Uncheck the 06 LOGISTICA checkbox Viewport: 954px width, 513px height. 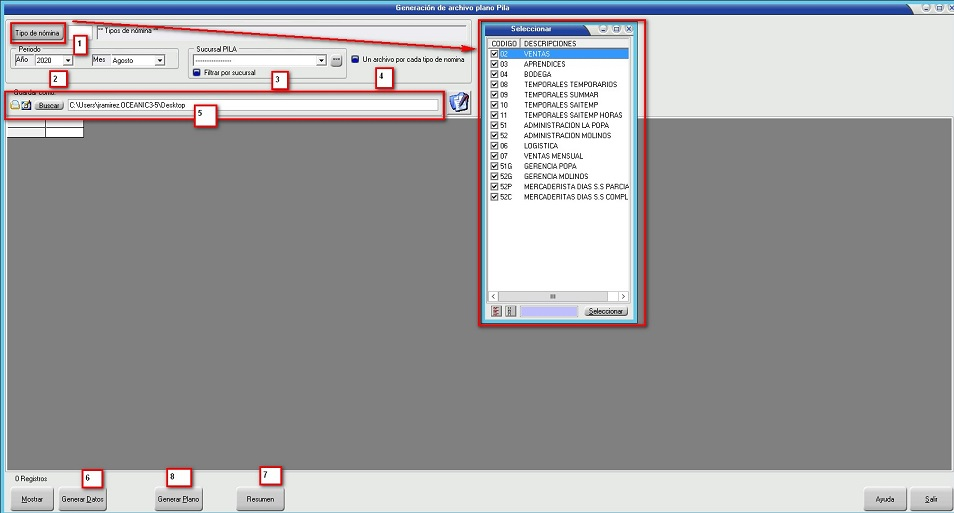(x=494, y=146)
